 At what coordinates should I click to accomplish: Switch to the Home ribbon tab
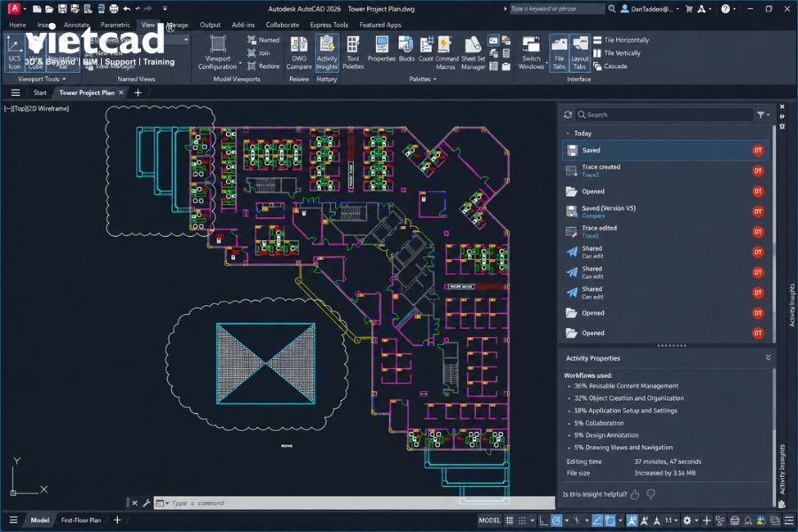click(18, 25)
